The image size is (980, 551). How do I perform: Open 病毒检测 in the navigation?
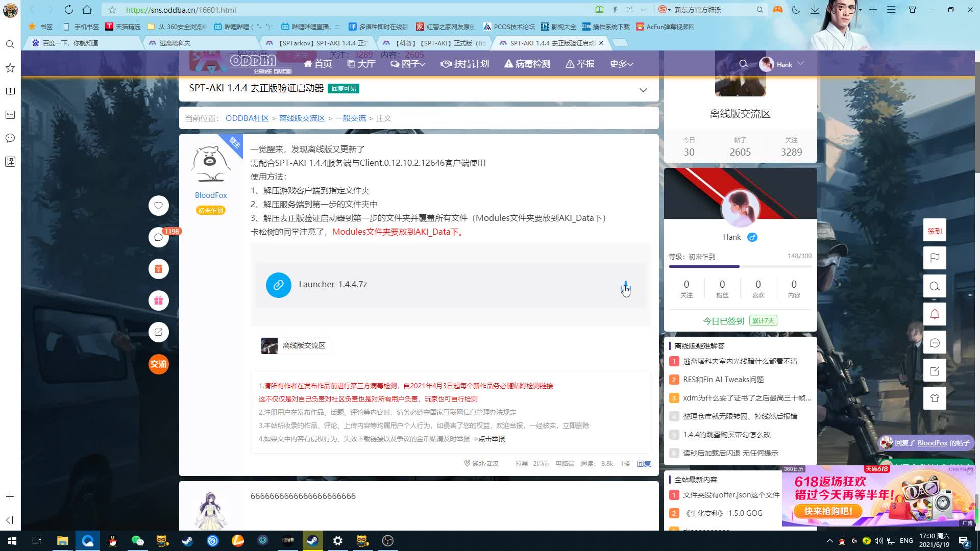point(527,64)
